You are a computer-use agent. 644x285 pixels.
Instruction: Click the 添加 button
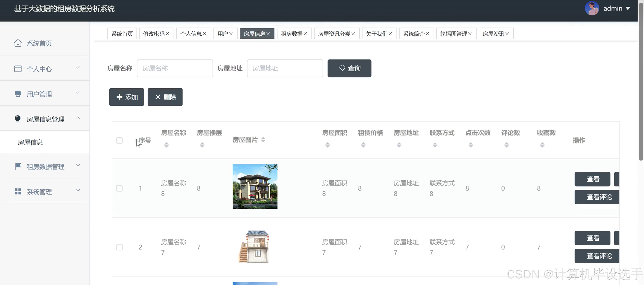[126, 97]
